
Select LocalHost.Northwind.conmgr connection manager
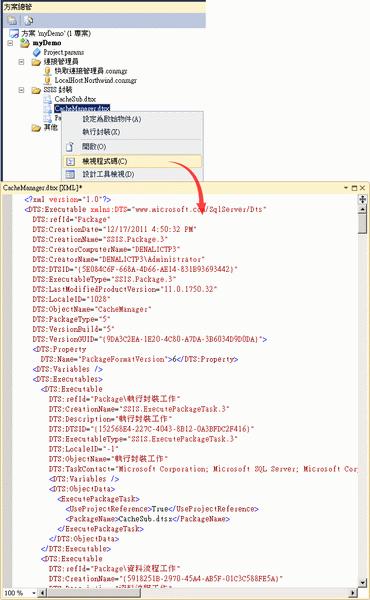[96, 80]
